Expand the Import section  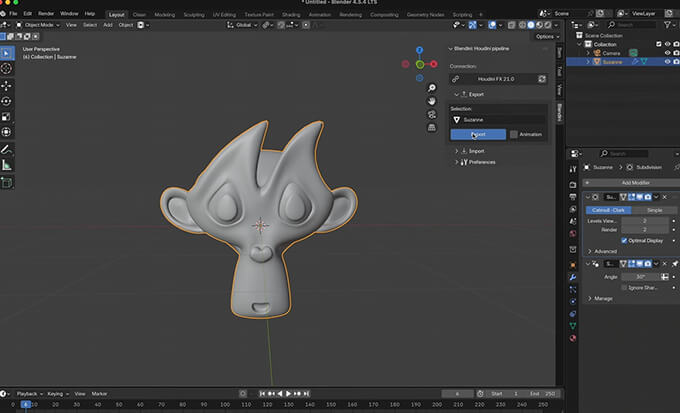[x=477, y=151]
